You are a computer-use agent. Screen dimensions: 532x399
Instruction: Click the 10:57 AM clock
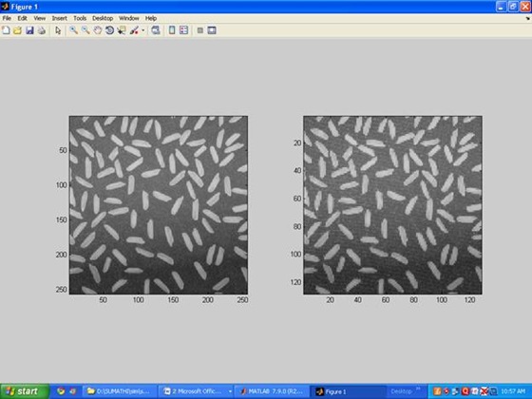coord(513,391)
